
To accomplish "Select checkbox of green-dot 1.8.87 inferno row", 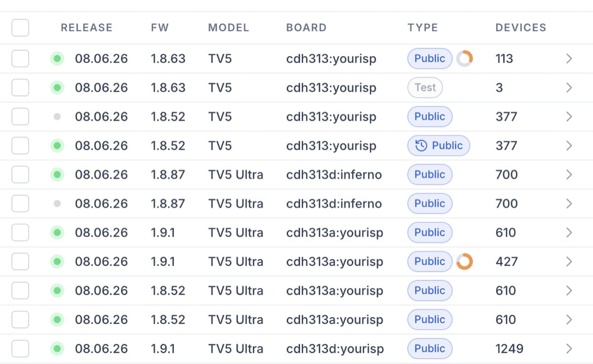I will [20, 175].
